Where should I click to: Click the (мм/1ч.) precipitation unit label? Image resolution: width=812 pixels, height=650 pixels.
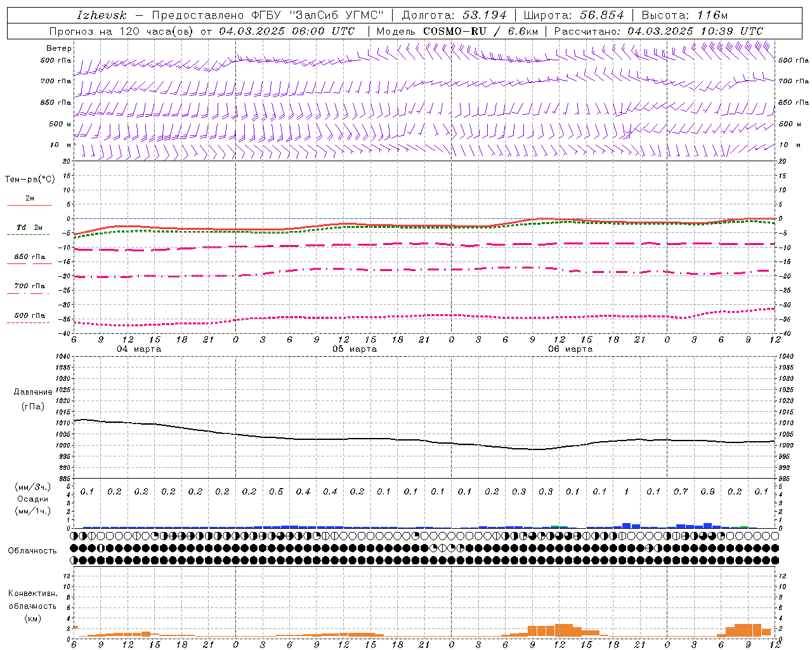pos(33,511)
